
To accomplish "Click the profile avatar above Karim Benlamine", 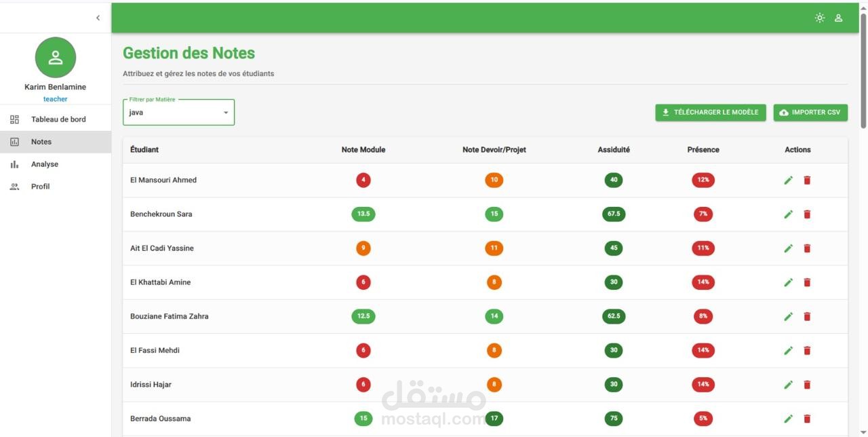I will click(x=56, y=58).
